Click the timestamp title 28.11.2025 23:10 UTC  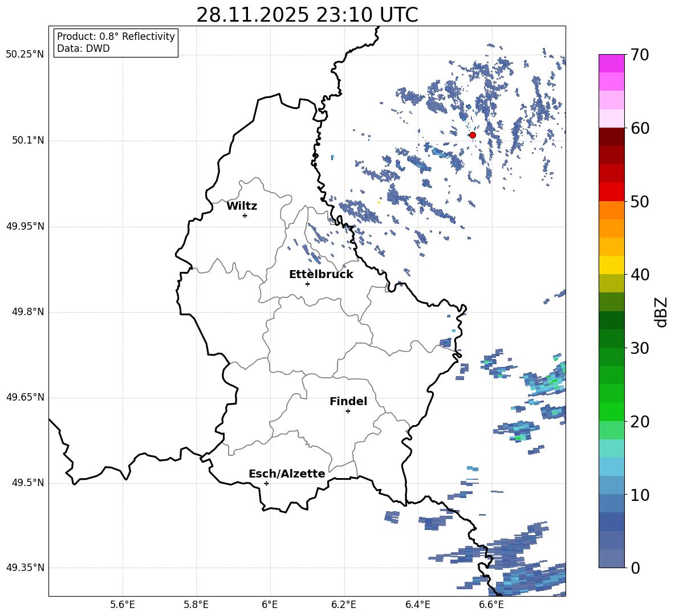tap(307, 15)
